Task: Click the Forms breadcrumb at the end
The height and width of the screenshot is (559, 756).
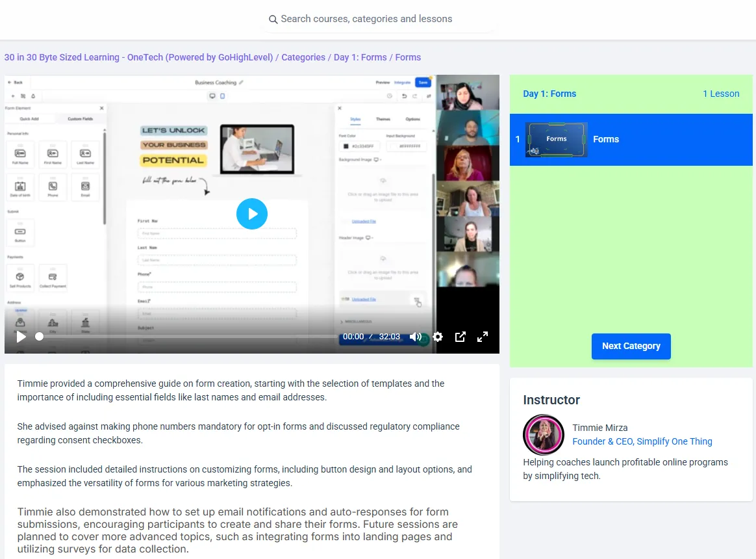Action: pos(408,57)
